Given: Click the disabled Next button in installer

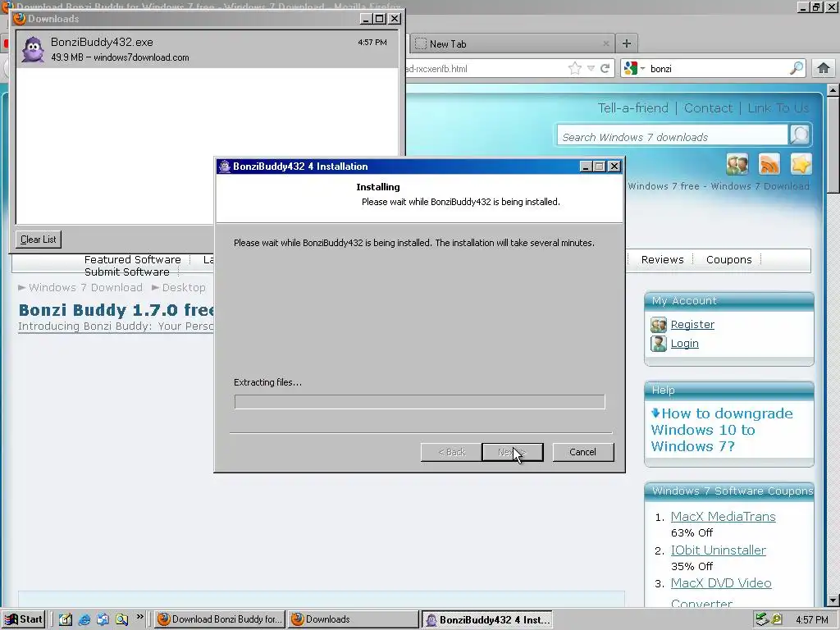Looking at the screenshot, I should pos(512,452).
